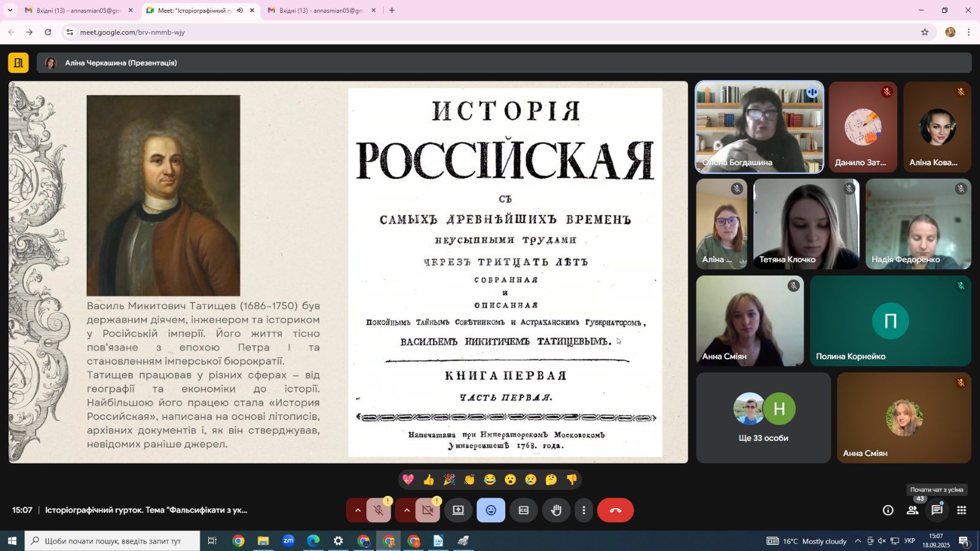Send the thumbs up reaction

click(429, 479)
